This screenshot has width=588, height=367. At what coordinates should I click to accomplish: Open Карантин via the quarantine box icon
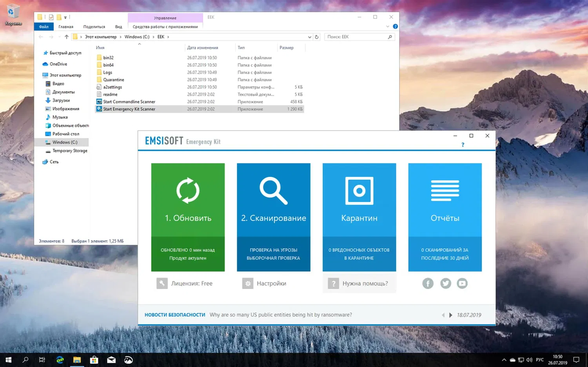[359, 191]
